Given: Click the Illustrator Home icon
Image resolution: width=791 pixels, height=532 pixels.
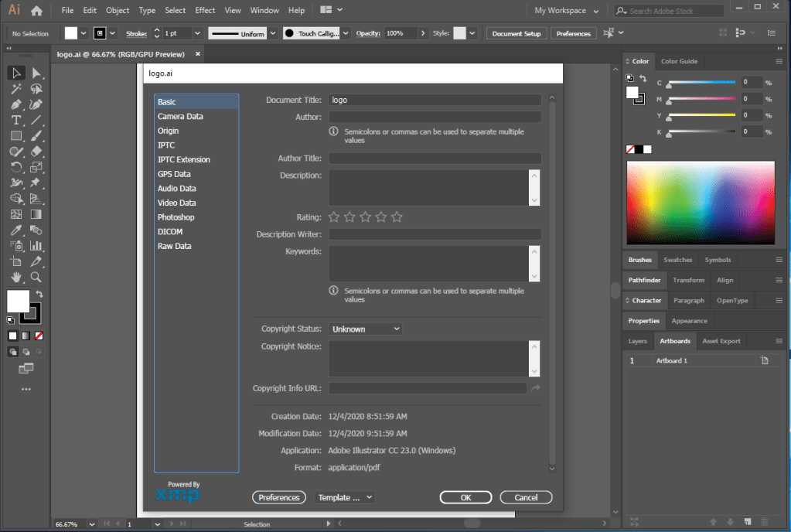Looking at the screenshot, I should [36, 11].
